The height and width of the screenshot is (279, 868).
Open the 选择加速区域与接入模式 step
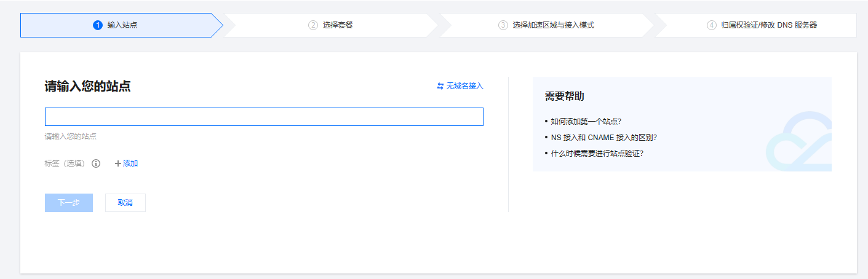pos(553,25)
